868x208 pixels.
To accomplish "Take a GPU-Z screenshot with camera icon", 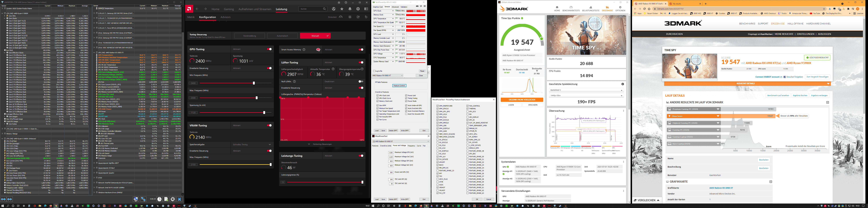I will (417, 6).
